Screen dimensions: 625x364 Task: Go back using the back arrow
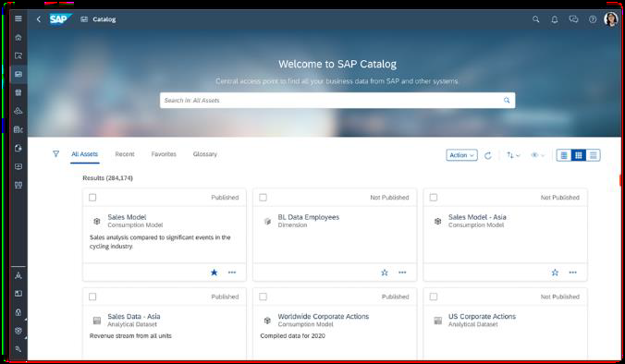(x=39, y=19)
